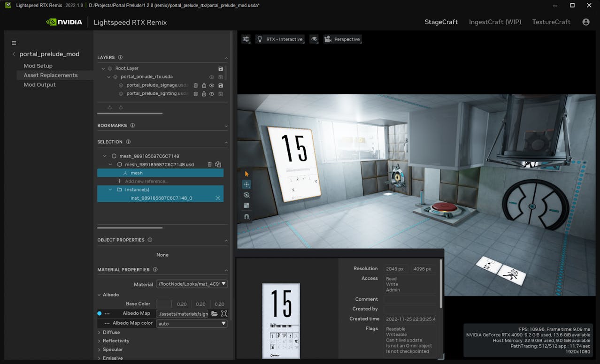Screen dimensions: 600x364
Task: Toggle the snapping magnet tool
Action: click(x=246, y=216)
